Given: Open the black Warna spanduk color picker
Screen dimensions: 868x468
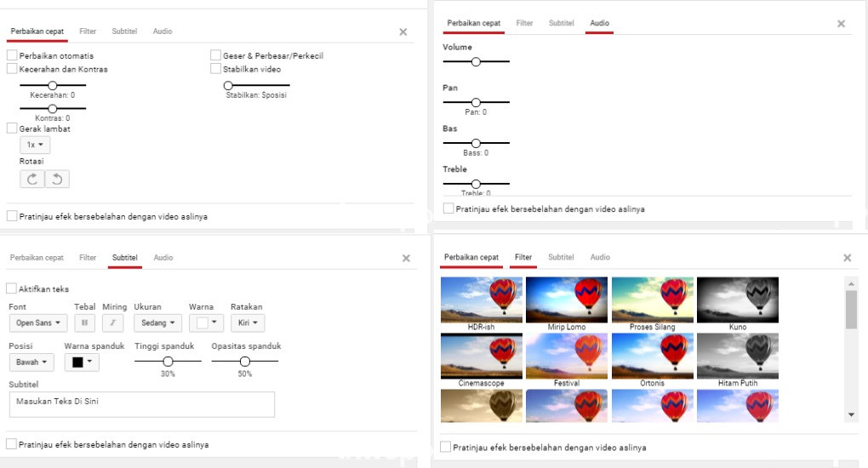Looking at the screenshot, I should click(83, 362).
